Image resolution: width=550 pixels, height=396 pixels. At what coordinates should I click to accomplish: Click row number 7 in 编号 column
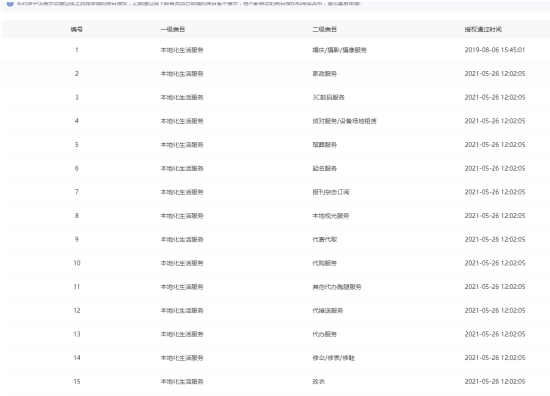76,192
